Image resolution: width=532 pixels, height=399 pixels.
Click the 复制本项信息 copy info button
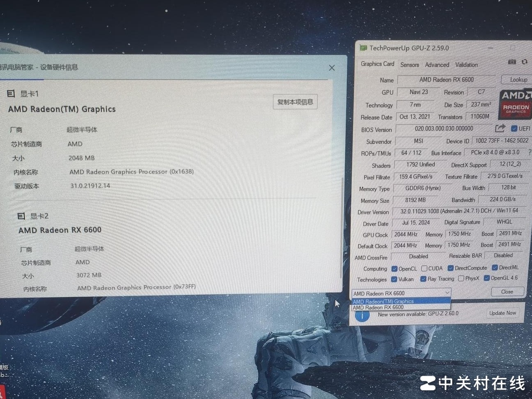295,102
